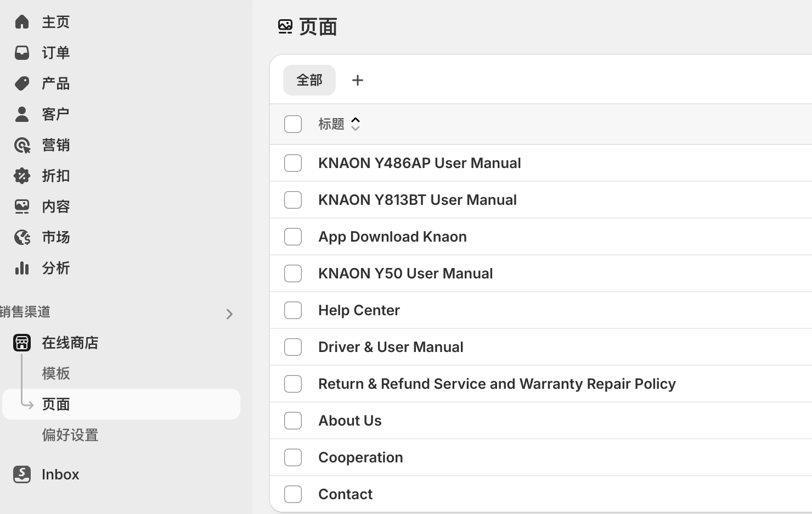Click the Inbox Shopify bag icon

coord(22,474)
